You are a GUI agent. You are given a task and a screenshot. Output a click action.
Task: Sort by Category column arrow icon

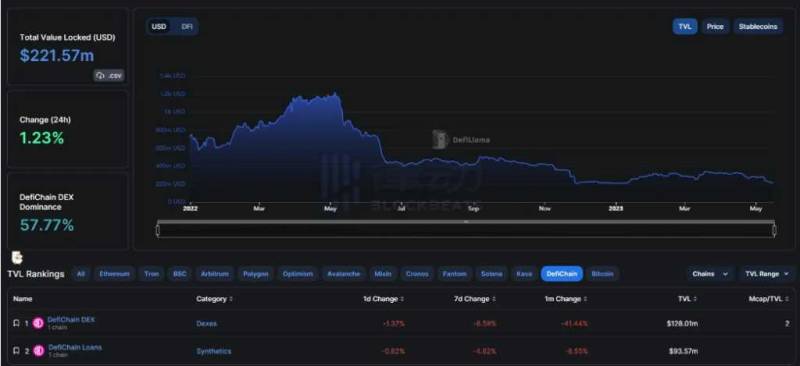point(231,299)
